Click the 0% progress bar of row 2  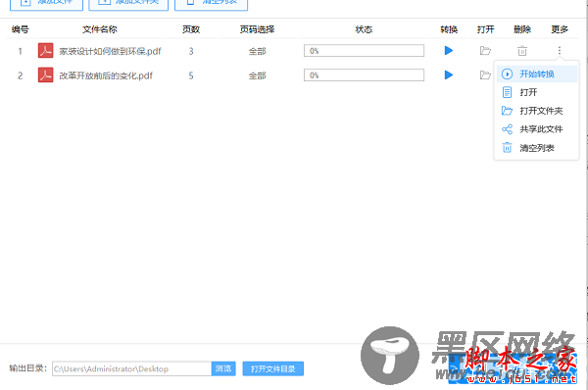(364, 75)
